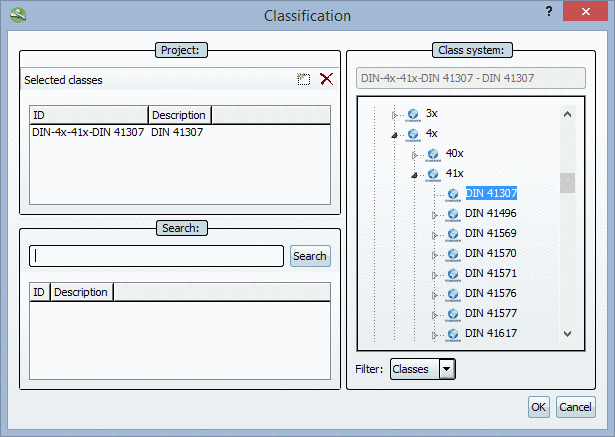Screen dimensions: 615x437
Task: Expand the 40x tree node
Action: click(x=415, y=155)
